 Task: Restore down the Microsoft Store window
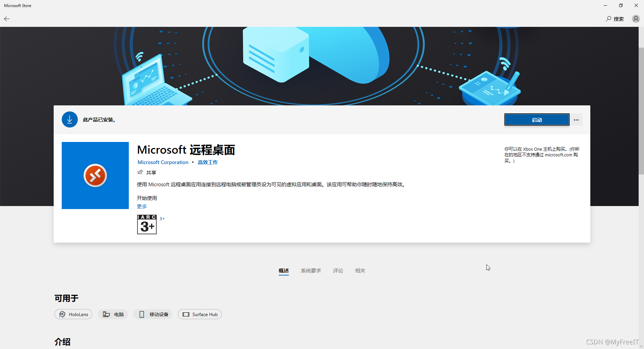point(621,5)
